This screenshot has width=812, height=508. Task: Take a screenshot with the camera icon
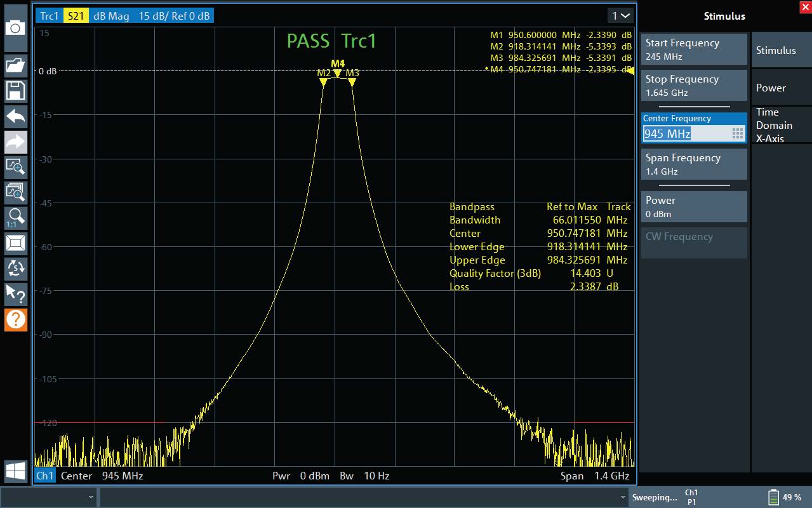tap(15, 27)
